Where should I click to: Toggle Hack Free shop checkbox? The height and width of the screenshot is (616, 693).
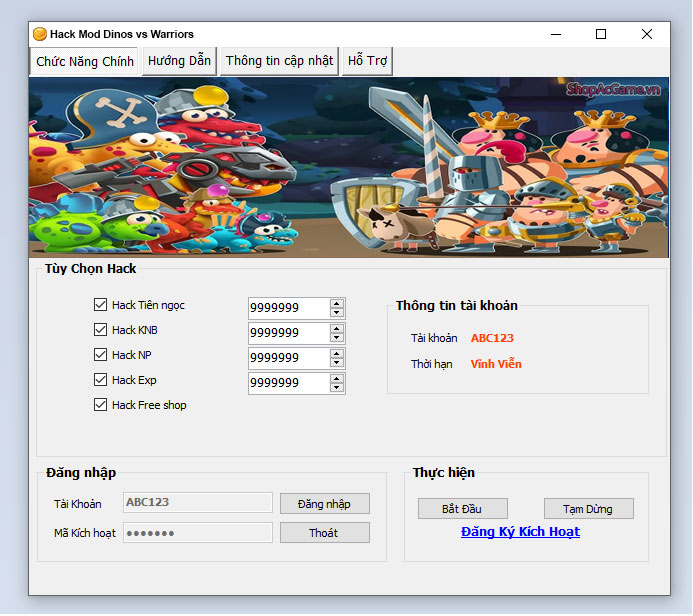click(x=100, y=405)
